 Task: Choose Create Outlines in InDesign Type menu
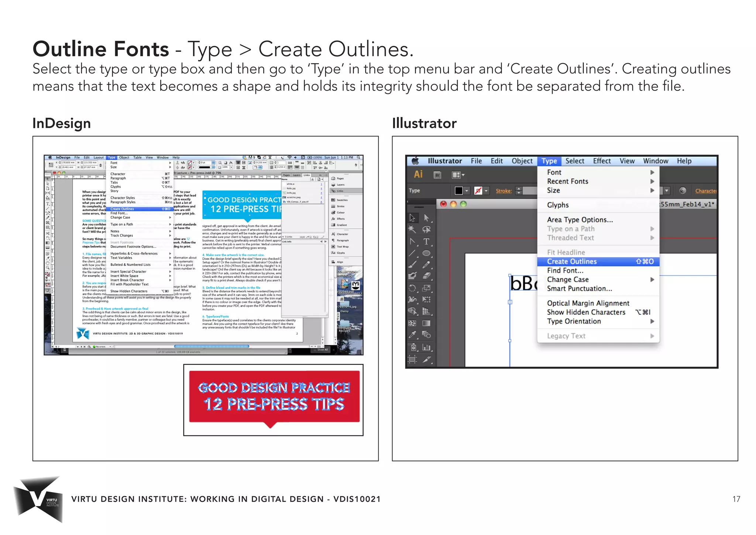(140, 209)
